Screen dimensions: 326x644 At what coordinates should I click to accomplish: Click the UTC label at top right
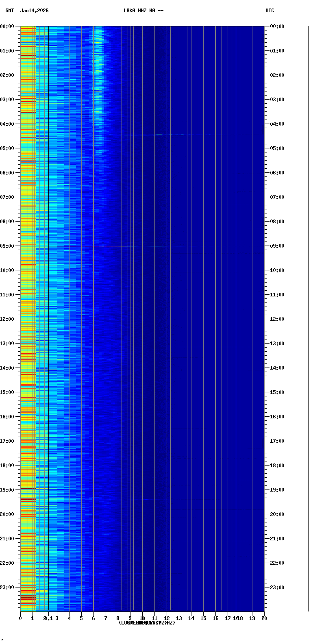point(269,11)
